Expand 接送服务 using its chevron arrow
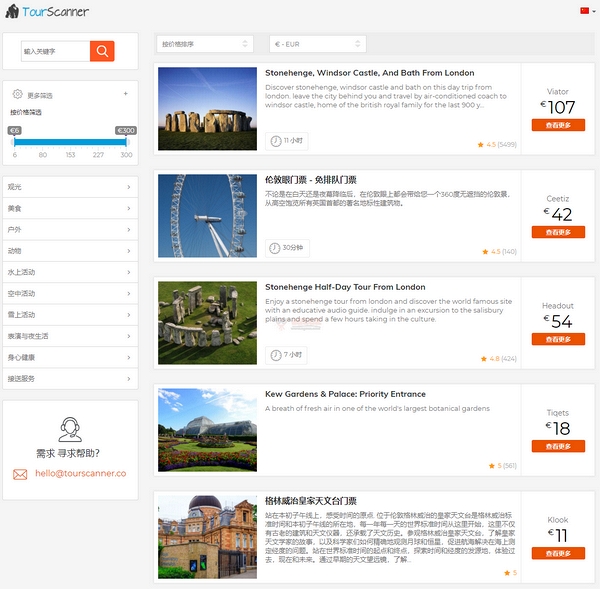Viewport: 600px width, 589px height. click(x=129, y=379)
